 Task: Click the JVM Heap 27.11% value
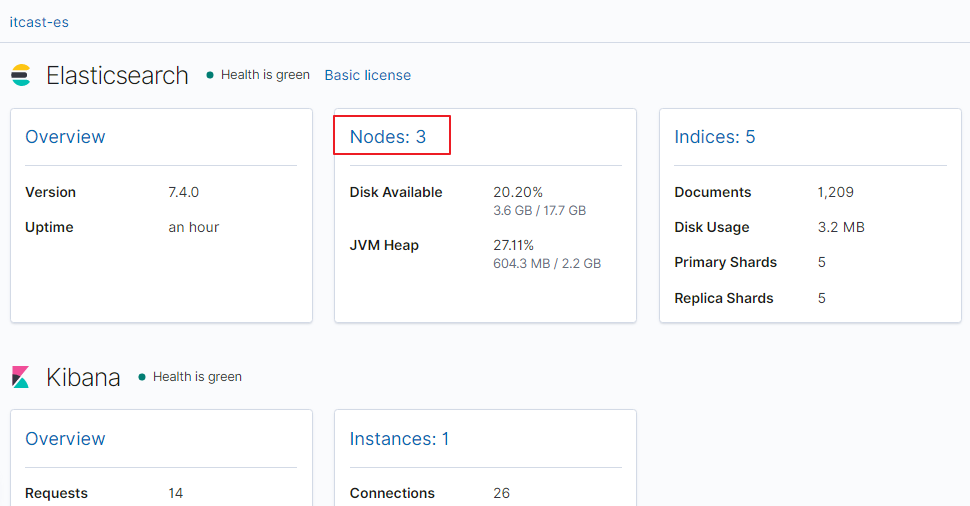[514, 245]
